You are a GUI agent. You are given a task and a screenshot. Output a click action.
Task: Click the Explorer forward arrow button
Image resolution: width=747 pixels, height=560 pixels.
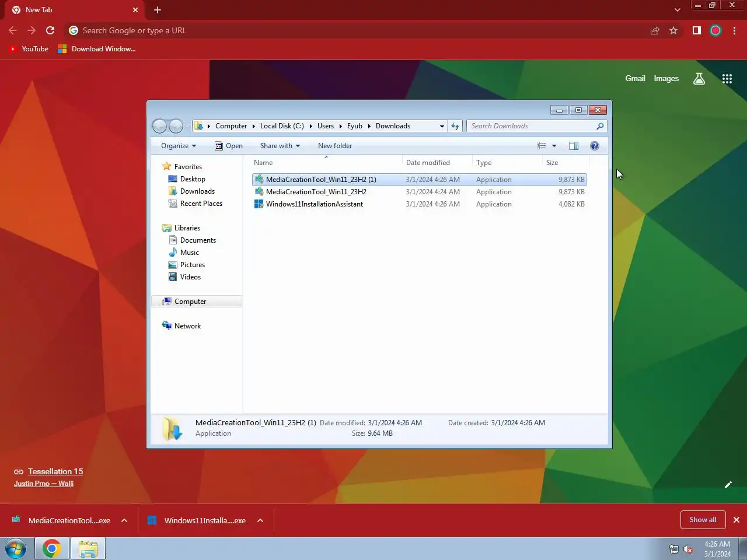(x=176, y=126)
